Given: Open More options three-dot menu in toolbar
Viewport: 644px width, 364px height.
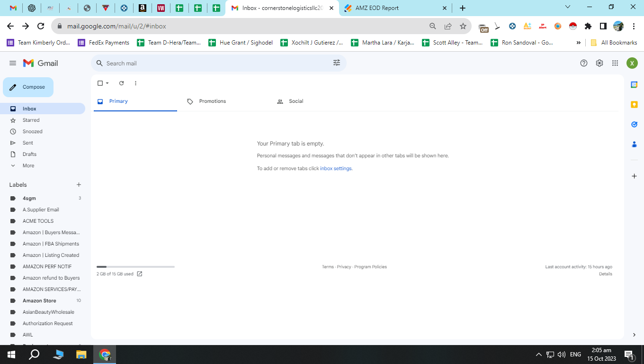Looking at the screenshot, I should click(x=135, y=83).
